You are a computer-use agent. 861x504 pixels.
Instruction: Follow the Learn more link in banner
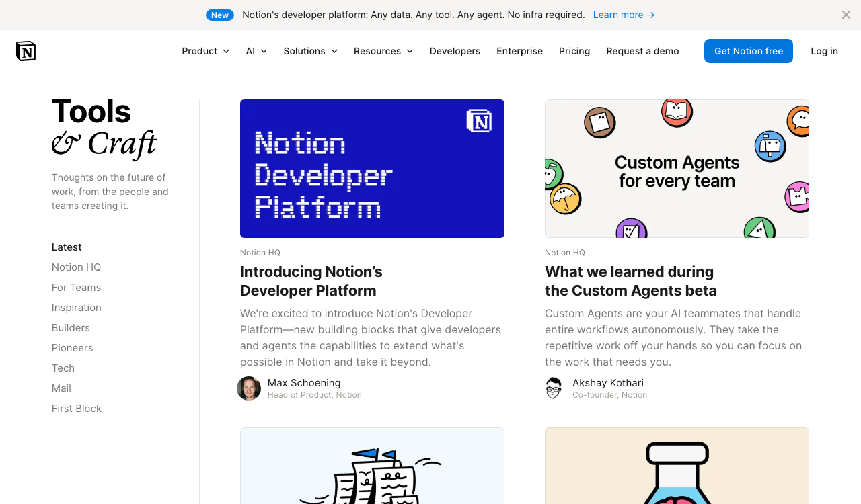point(624,15)
